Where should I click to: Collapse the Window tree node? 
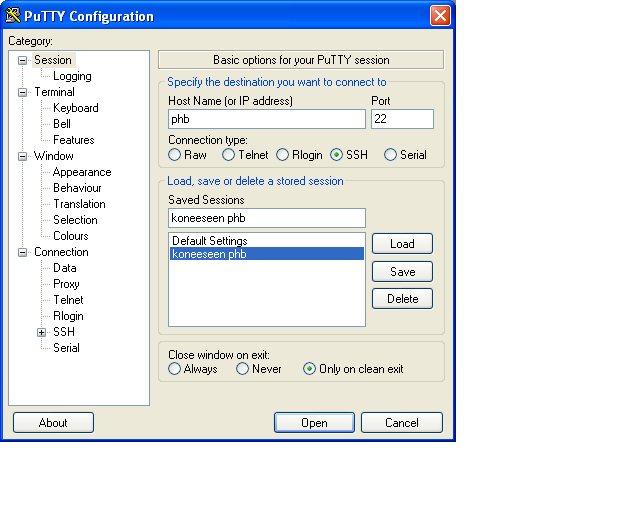tap(22, 156)
